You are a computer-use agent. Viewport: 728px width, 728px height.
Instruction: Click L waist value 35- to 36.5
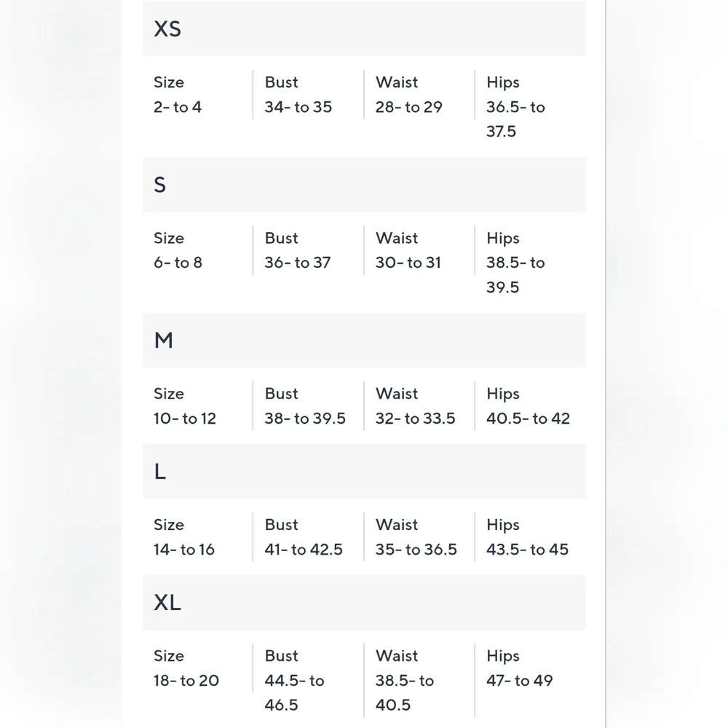click(416, 549)
